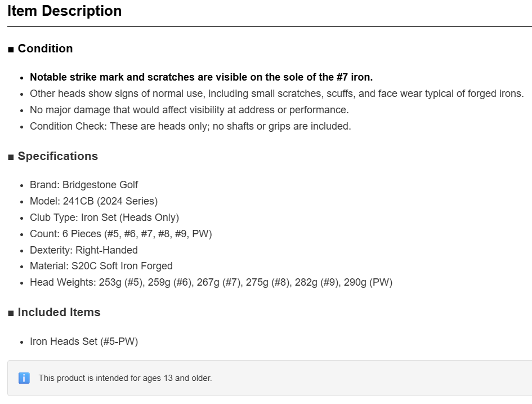Click the 'Club Type: Iron Set' line
This screenshot has height=404, width=532.
coord(105,217)
